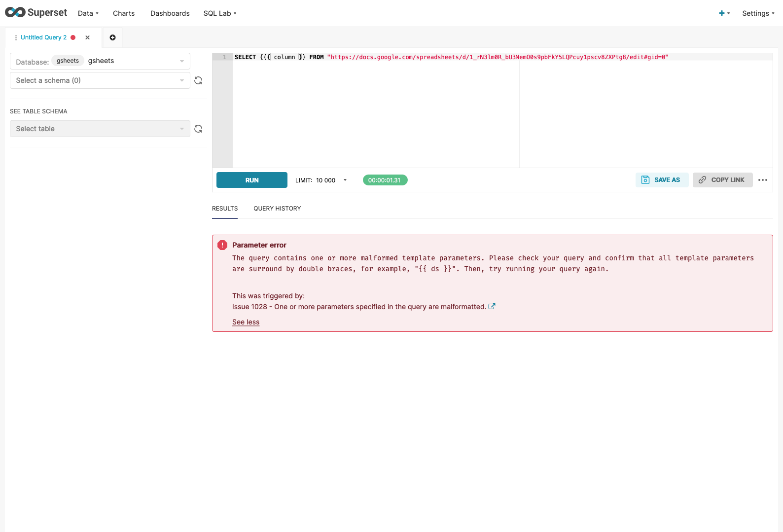The width and height of the screenshot is (783, 532).
Task: Open the plus create-new menu
Action: coord(724,13)
